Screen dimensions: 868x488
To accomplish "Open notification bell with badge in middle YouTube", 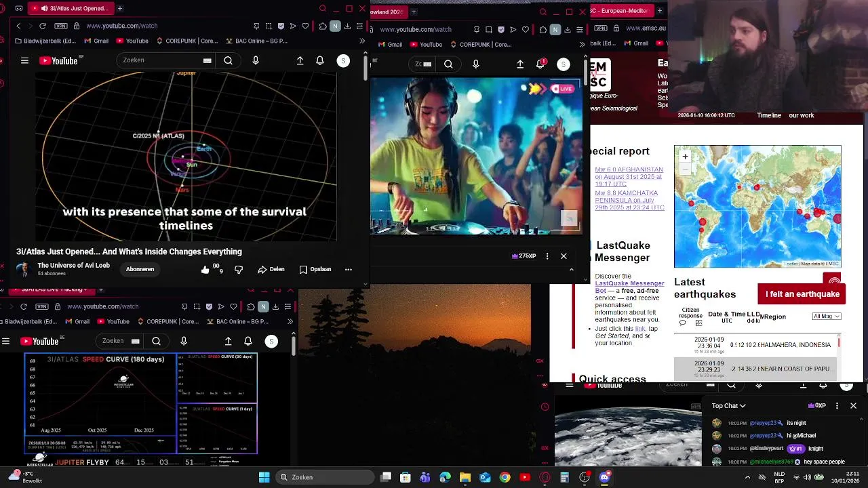I will pyautogui.click(x=540, y=64).
